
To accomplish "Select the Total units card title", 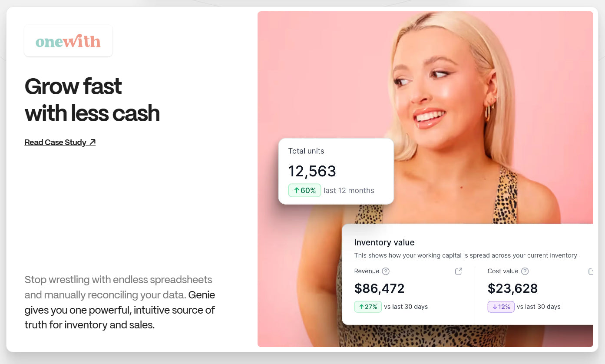I will [x=306, y=151].
